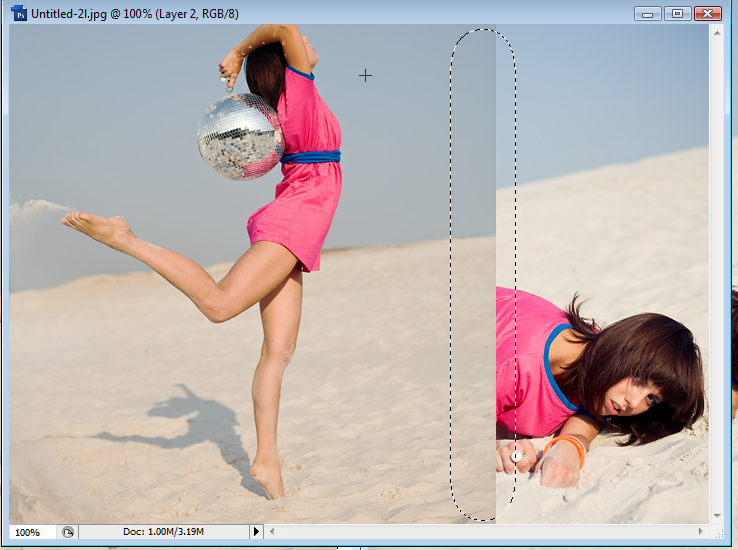
Task: Click the vertical scrollbar down arrow
Action: (x=717, y=516)
